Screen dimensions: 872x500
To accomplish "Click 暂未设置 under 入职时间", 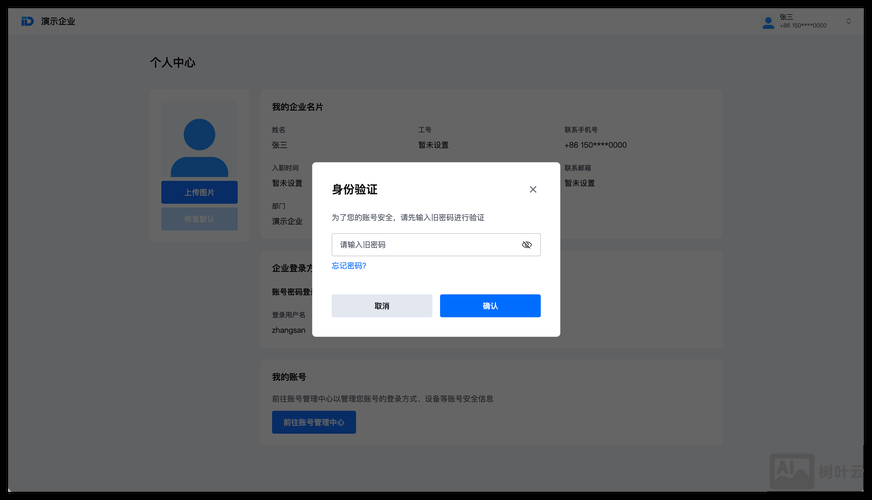I will (287, 183).
